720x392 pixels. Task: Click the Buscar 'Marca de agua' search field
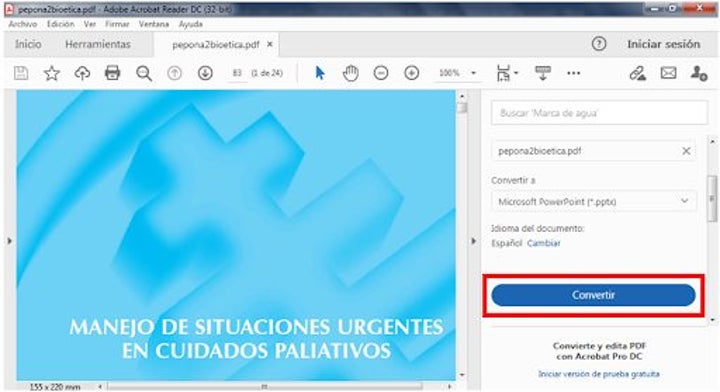[x=599, y=113]
